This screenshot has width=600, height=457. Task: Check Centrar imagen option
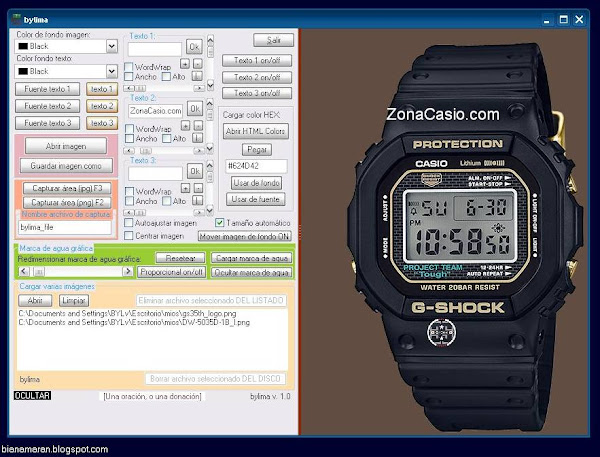tap(129, 236)
